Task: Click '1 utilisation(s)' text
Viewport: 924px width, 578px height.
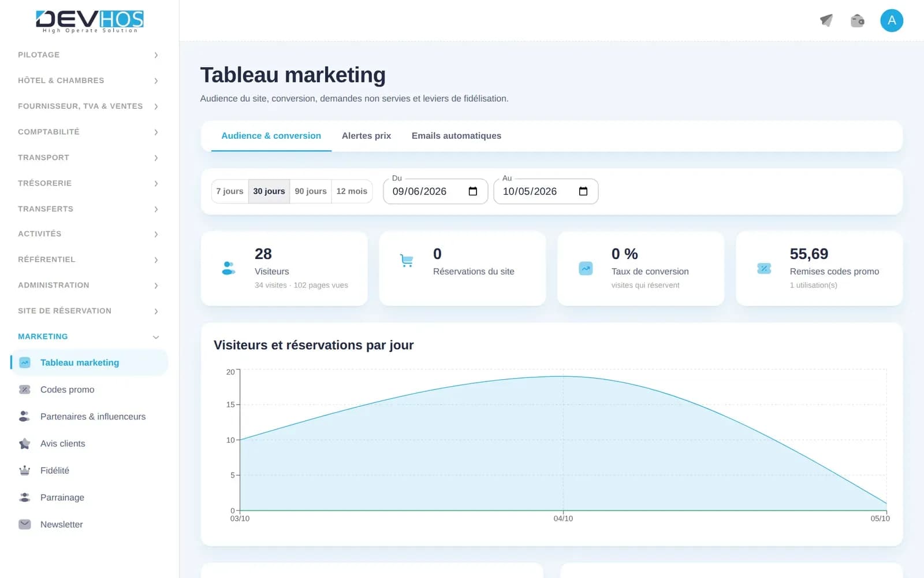Action: (x=814, y=285)
